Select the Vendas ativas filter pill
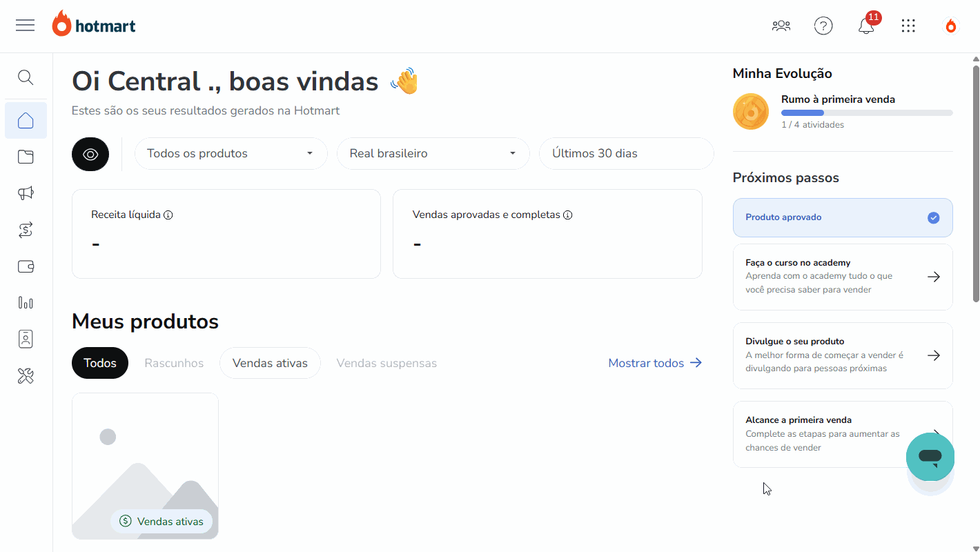This screenshot has width=980, height=552. [x=270, y=362]
